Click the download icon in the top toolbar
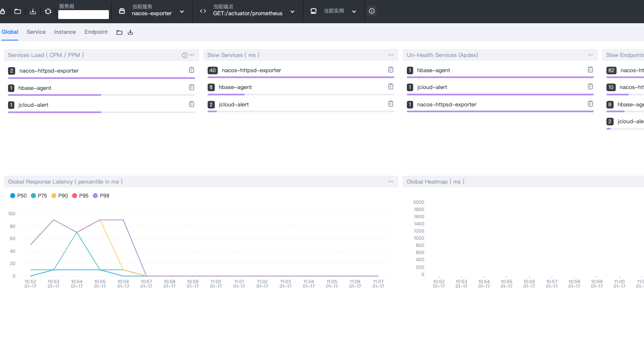 (33, 11)
